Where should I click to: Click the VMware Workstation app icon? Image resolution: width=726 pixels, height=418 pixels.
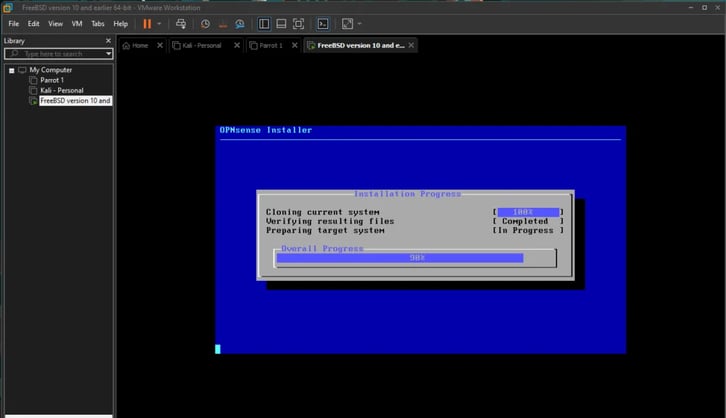tap(8, 8)
